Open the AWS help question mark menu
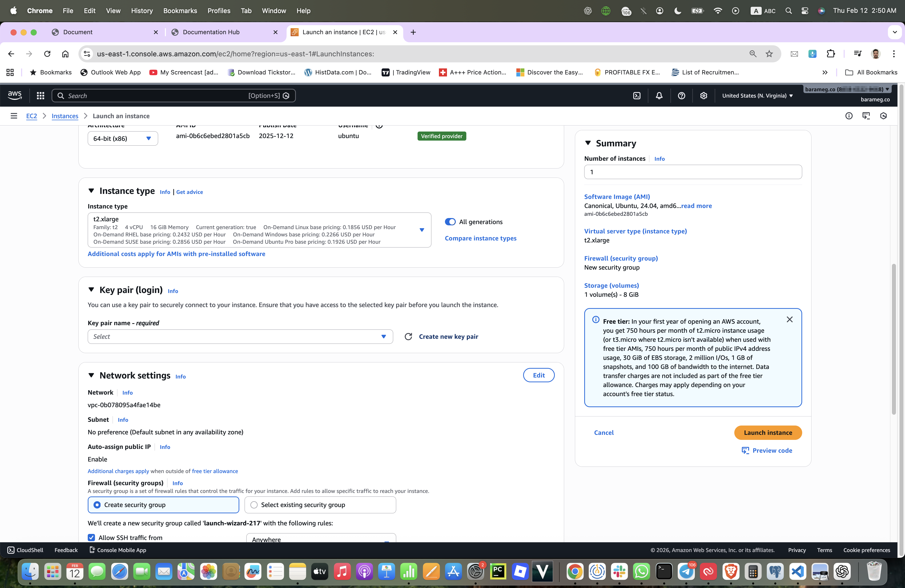This screenshot has height=588, width=905. point(682,96)
